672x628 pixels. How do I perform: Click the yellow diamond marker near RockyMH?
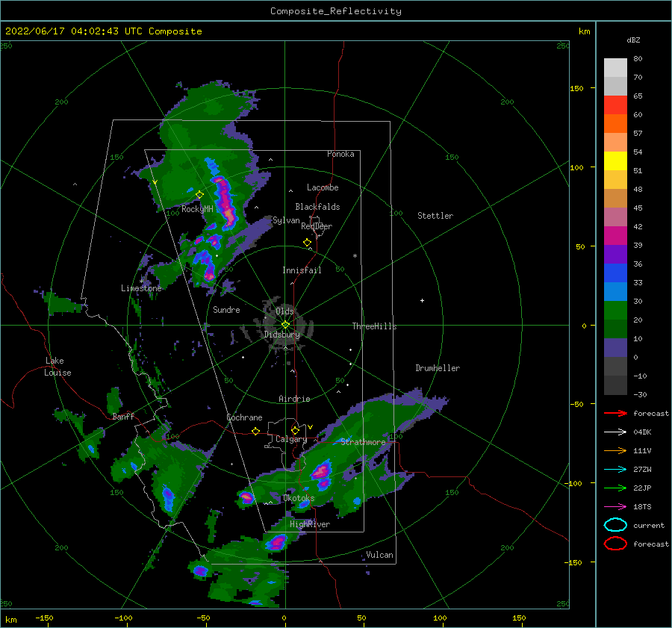pos(199,195)
